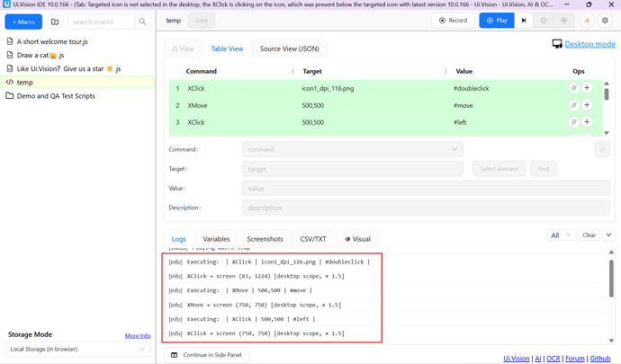
Task: Switch to the Visual tab
Action: 357,239
